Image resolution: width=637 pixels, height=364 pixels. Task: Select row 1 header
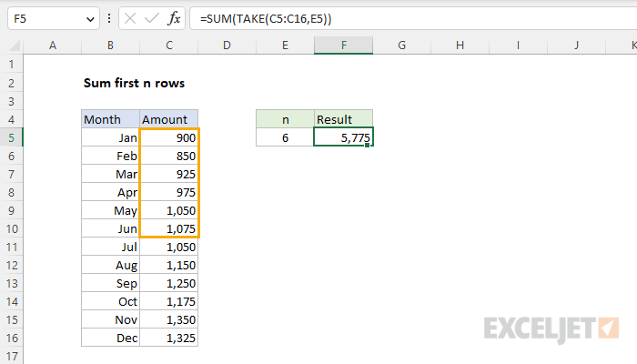11,65
